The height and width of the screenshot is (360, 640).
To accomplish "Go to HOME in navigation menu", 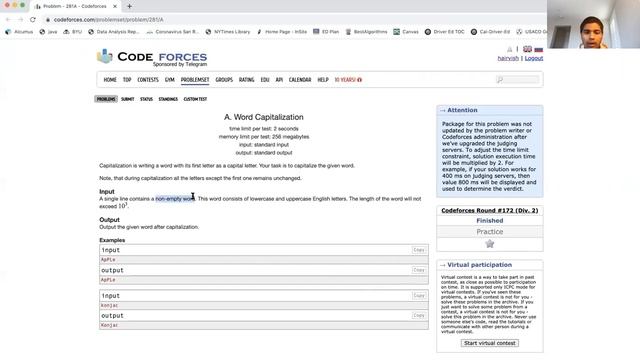I will point(110,80).
